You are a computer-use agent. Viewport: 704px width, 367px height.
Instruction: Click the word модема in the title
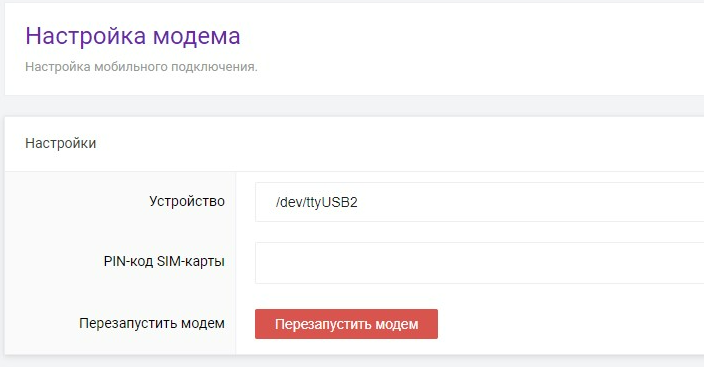(x=197, y=36)
